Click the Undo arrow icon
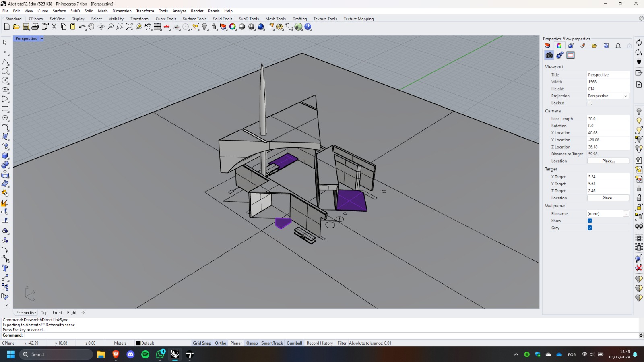 tap(82, 27)
